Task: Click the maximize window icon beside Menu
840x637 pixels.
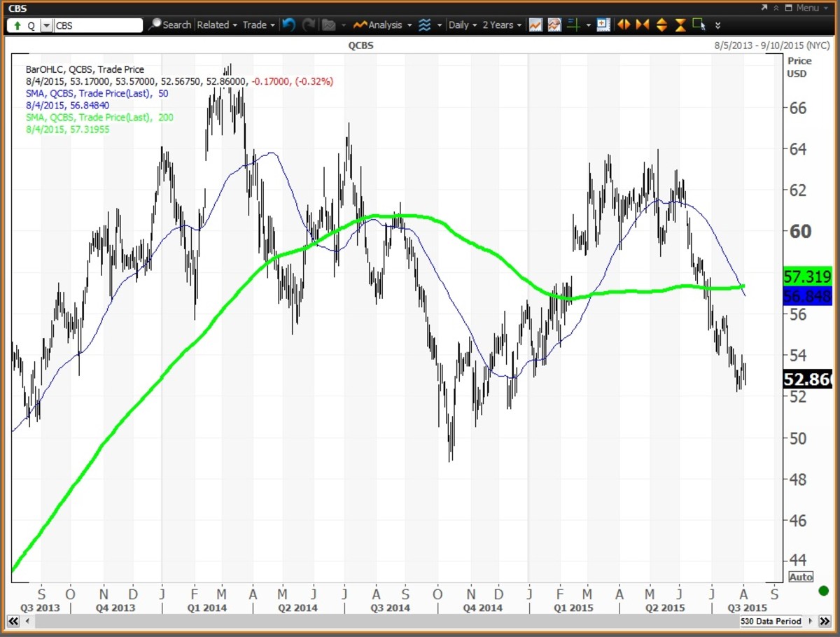Action: (x=789, y=8)
